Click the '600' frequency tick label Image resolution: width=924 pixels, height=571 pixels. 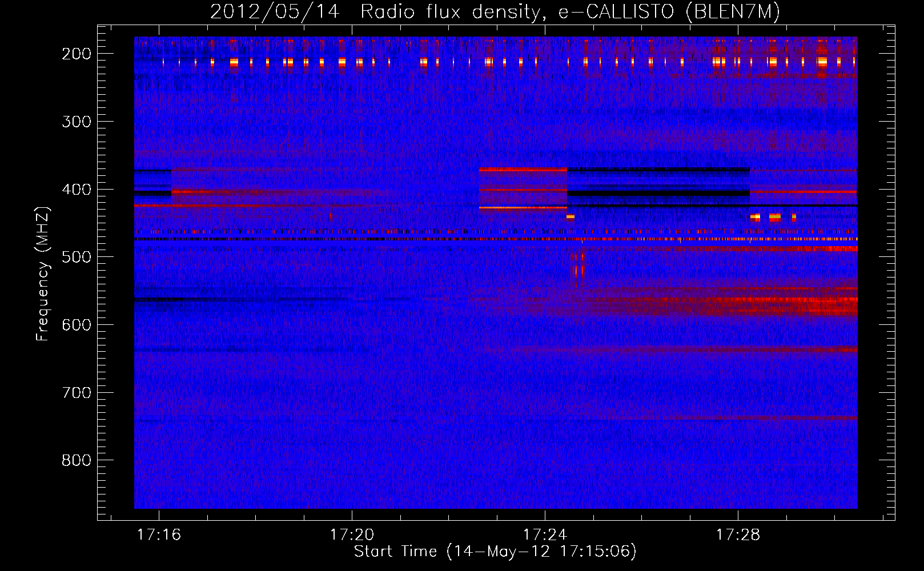coord(77,325)
